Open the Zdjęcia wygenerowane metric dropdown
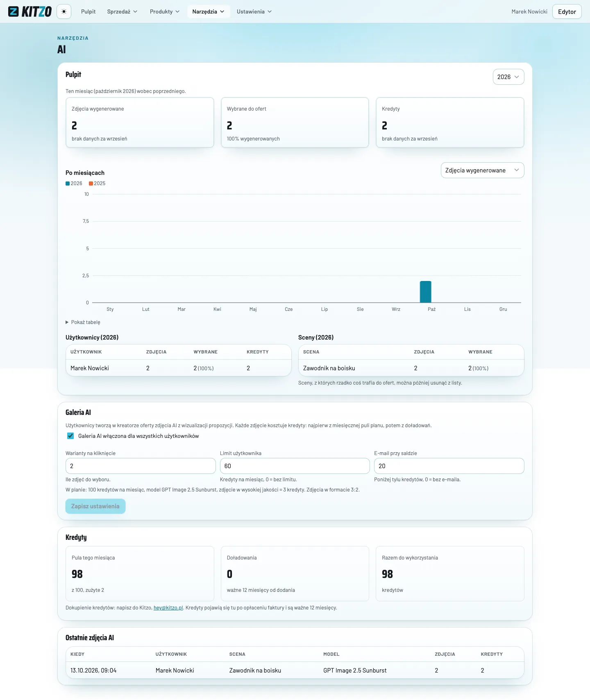The image size is (590, 700). 482,170
